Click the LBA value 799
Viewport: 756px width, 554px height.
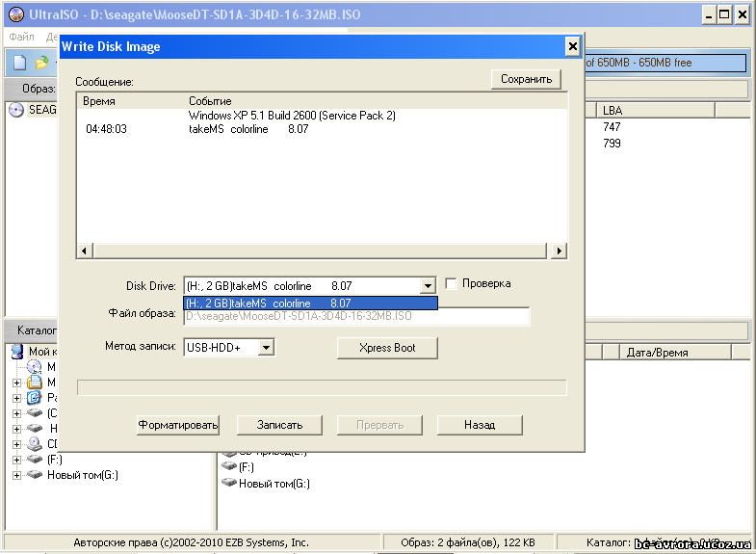point(612,144)
